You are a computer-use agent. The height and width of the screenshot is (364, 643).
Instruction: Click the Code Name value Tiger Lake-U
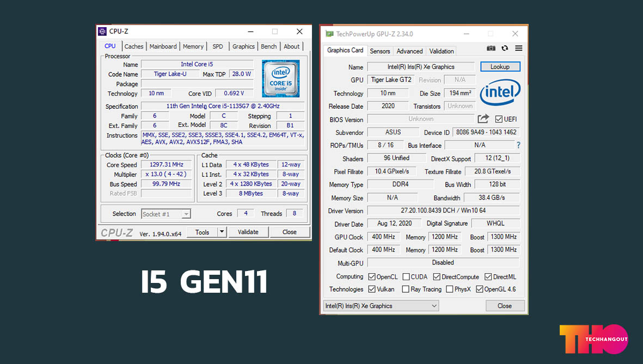[170, 74]
